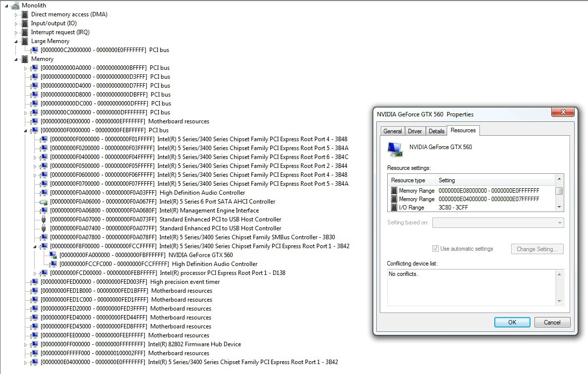Click the Change Setting button

coord(537,249)
